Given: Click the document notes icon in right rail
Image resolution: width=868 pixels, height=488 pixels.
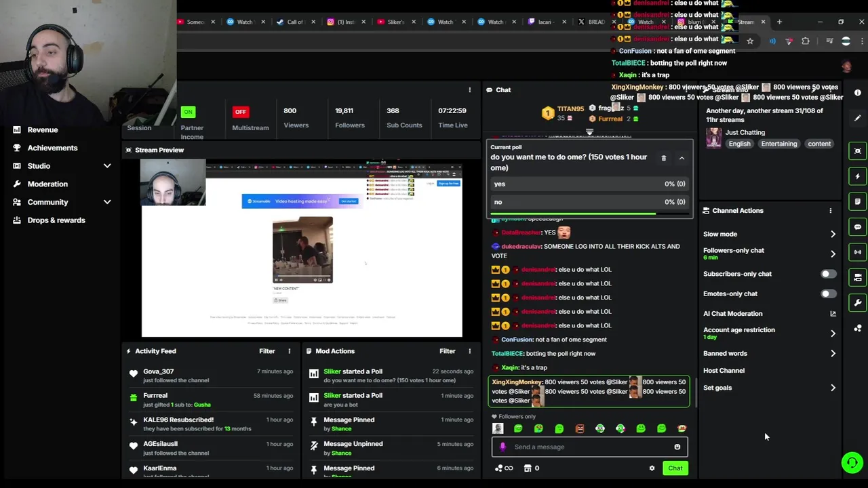Looking at the screenshot, I should (858, 201).
